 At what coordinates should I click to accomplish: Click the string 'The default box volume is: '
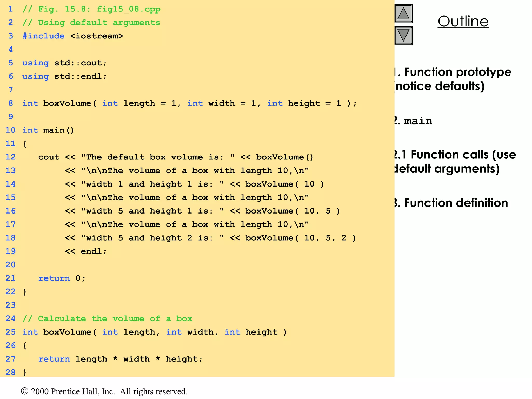(x=158, y=157)
